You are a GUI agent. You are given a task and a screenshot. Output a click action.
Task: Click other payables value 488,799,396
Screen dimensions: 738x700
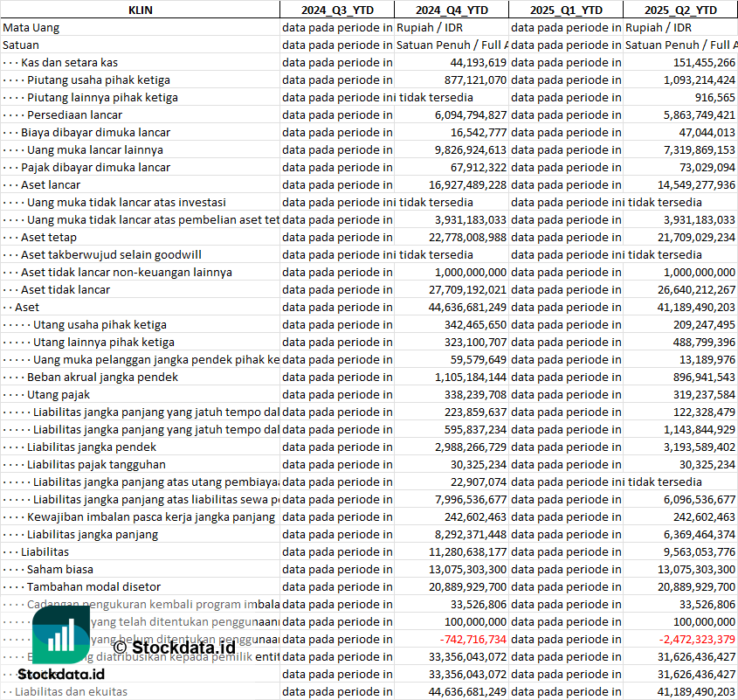point(704,342)
